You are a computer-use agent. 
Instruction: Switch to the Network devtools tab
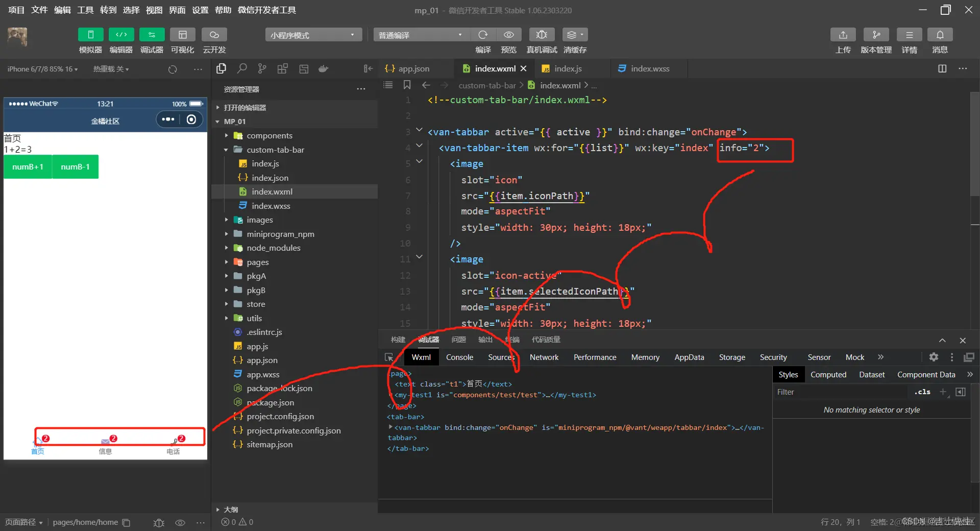click(x=544, y=357)
